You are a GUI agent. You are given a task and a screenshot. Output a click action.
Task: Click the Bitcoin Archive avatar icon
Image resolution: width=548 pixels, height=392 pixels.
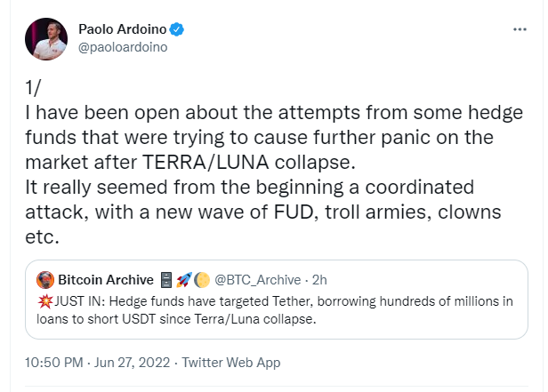pyautogui.click(x=45, y=280)
